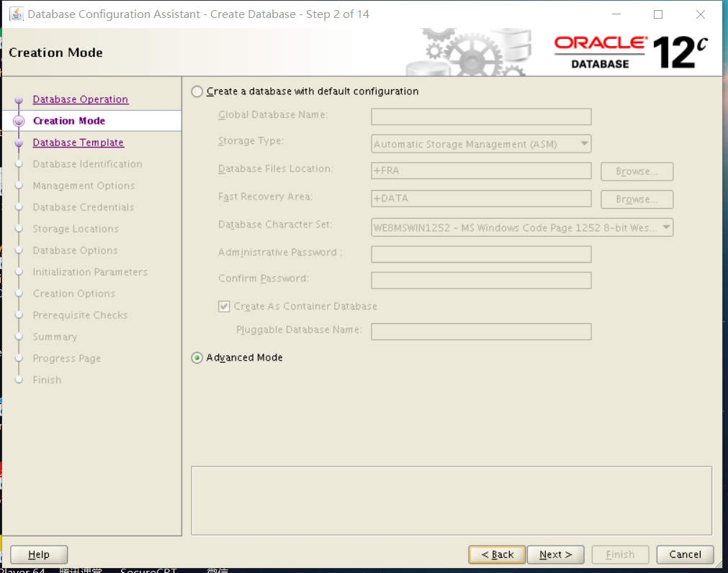This screenshot has height=573, width=728.
Task: Click the Creation Mode step indicator circle
Action: pos(18,120)
